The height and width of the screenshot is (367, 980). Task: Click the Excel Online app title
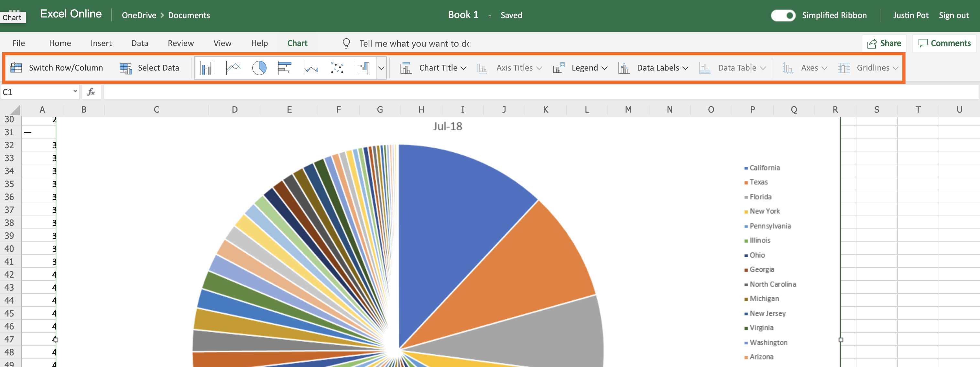click(x=71, y=14)
